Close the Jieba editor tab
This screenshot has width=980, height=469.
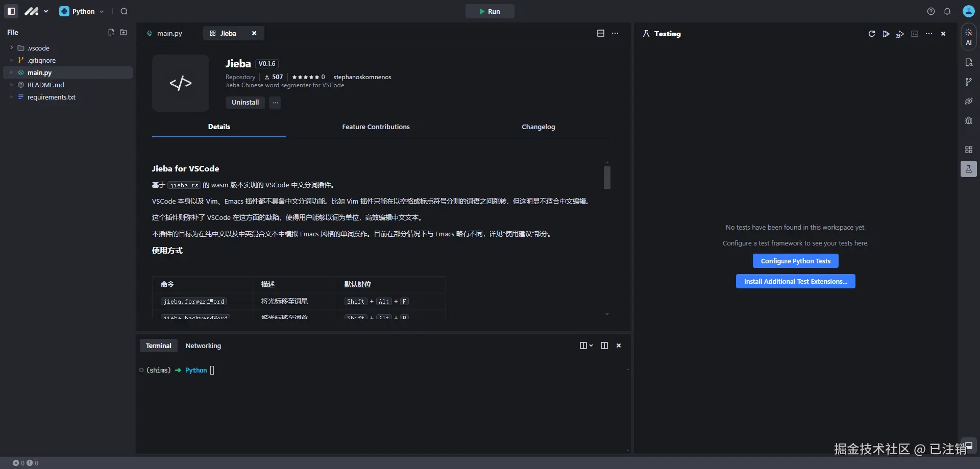(x=254, y=33)
